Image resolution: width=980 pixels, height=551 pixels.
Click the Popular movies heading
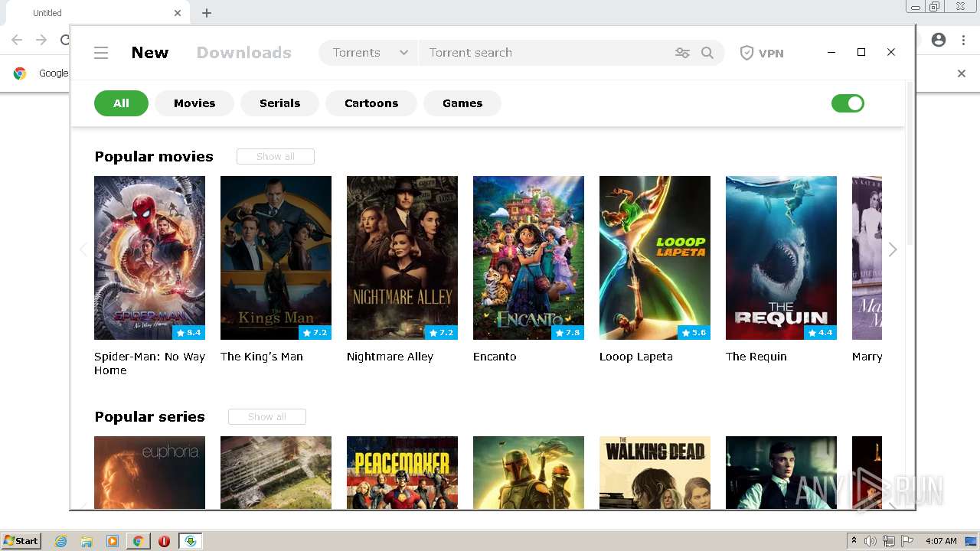pyautogui.click(x=154, y=157)
